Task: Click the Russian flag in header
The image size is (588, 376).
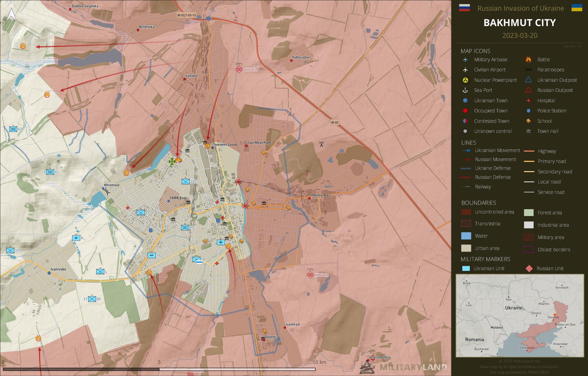Action: pyautogui.click(x=464, y=8)
